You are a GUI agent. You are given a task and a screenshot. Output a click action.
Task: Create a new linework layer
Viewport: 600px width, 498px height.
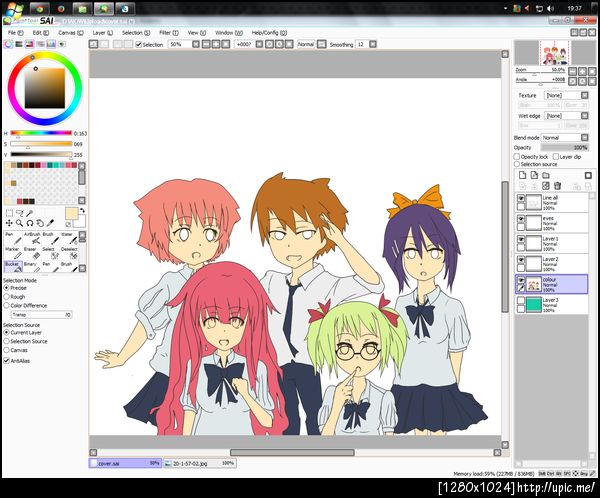(x=534, y=175)
